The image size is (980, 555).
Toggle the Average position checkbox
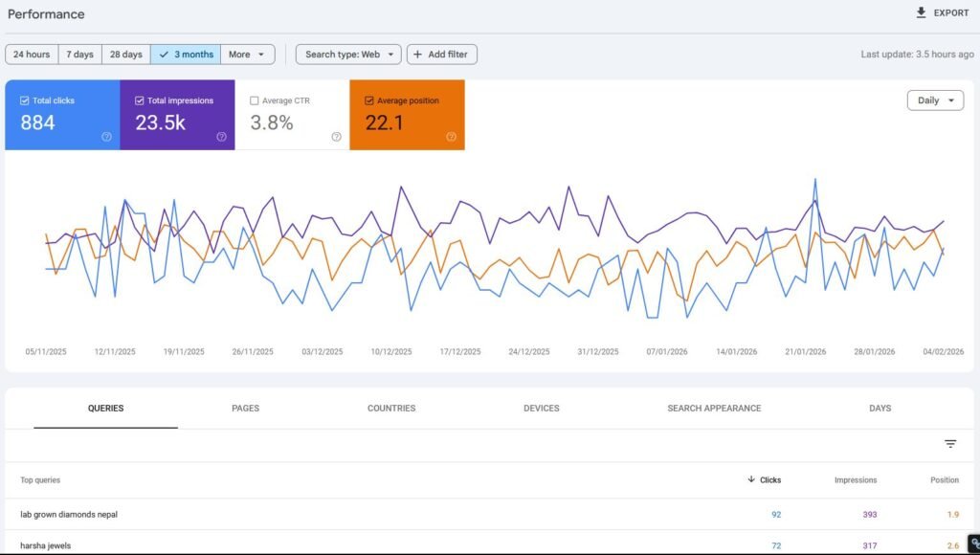coord(369,100)
